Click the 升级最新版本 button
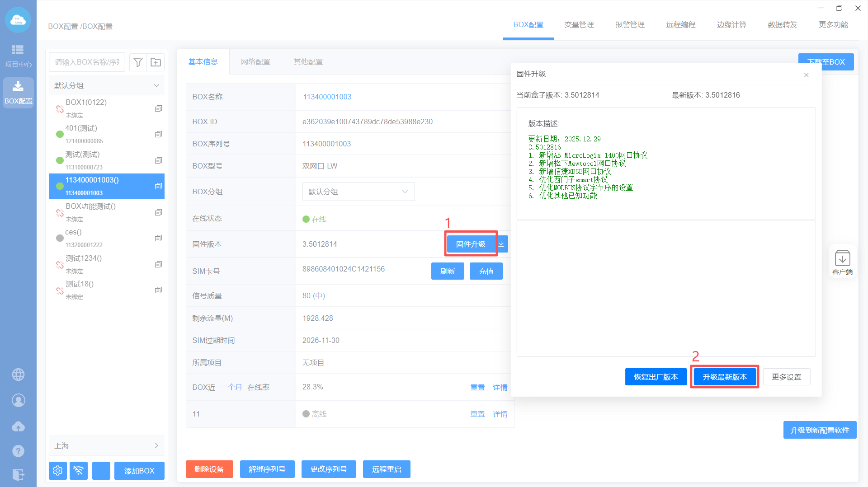 point(724,377)
